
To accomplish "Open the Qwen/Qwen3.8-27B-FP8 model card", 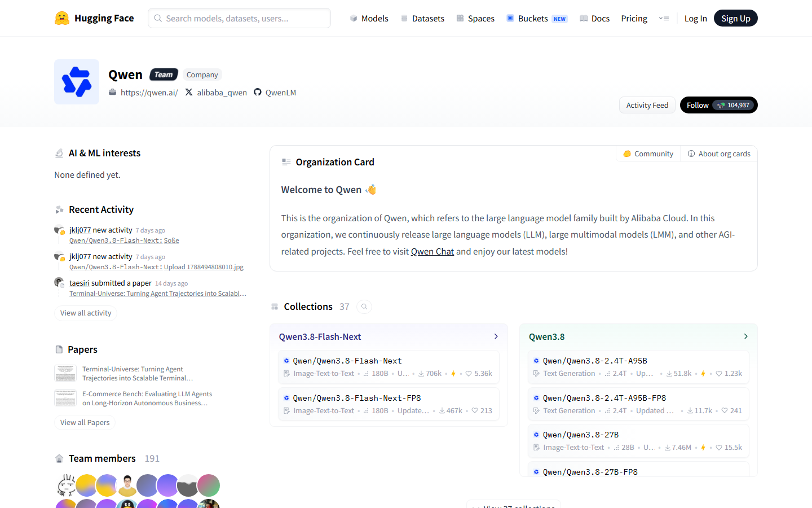I will 638,470.
